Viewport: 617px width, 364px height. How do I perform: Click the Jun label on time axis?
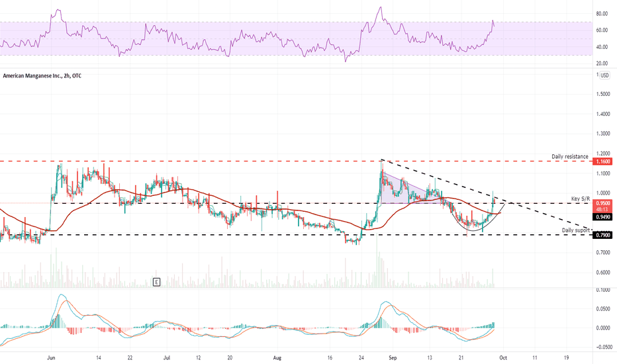[x=51, y=357]
